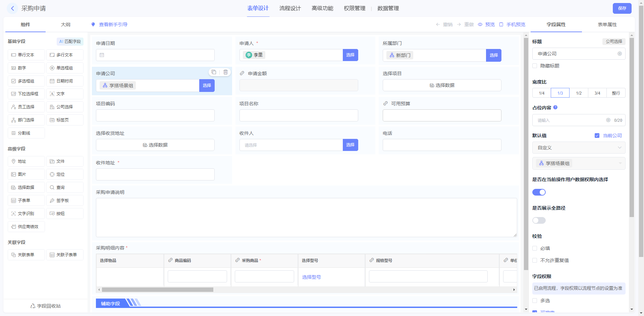Viewport: 644px width, 316px height.
Task: Click the 选择型号 link in table
Action: point(311,277)
